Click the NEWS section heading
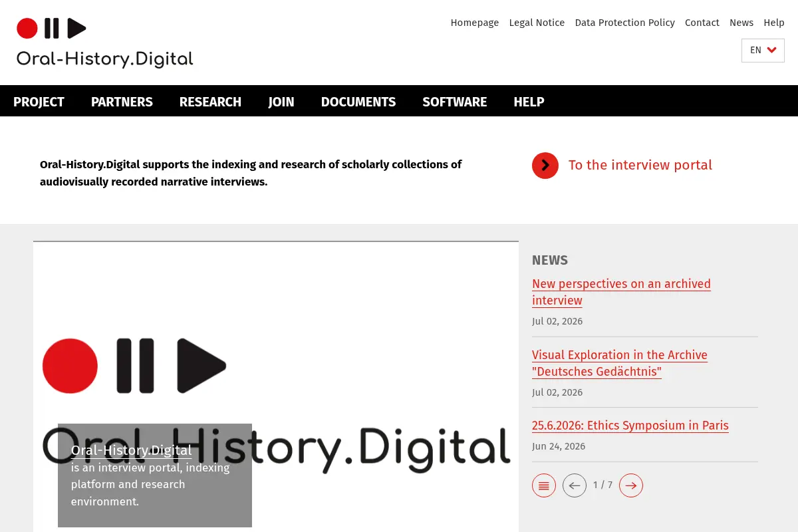 (550, 260)
